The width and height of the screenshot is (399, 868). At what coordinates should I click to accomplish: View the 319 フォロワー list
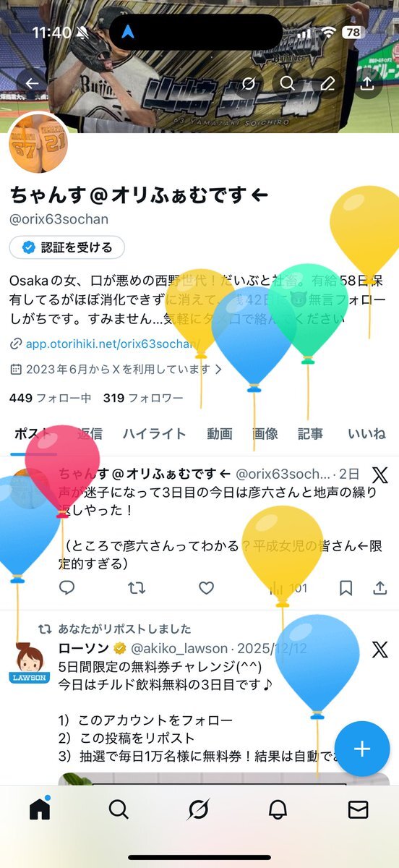click(143, 398)
